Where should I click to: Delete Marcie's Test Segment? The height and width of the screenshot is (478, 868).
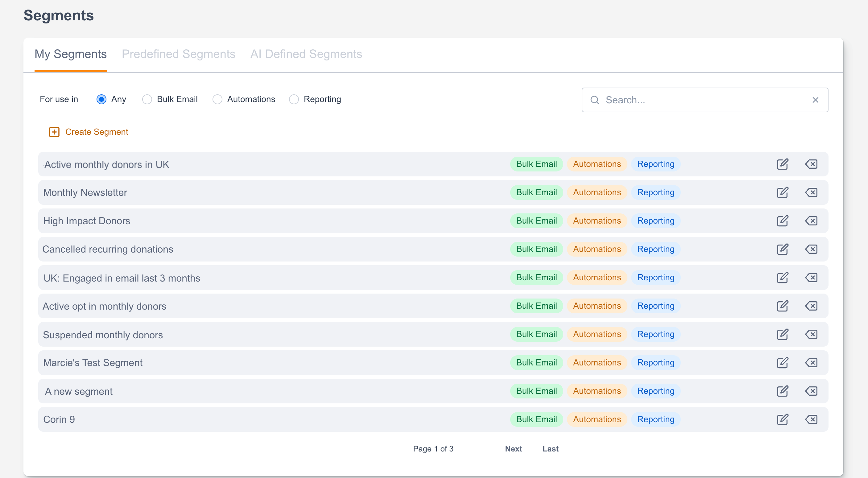[x=811, y=363]
